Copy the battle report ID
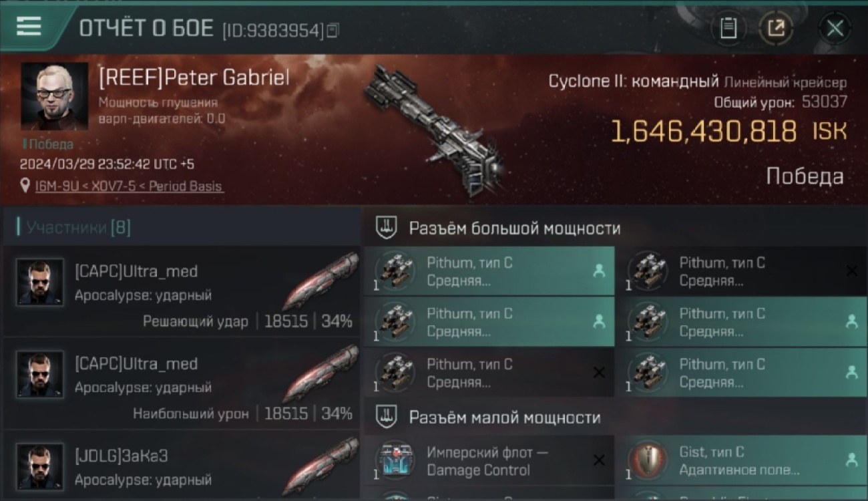This screenshot has height=501, width=868. tap(333, 30)
